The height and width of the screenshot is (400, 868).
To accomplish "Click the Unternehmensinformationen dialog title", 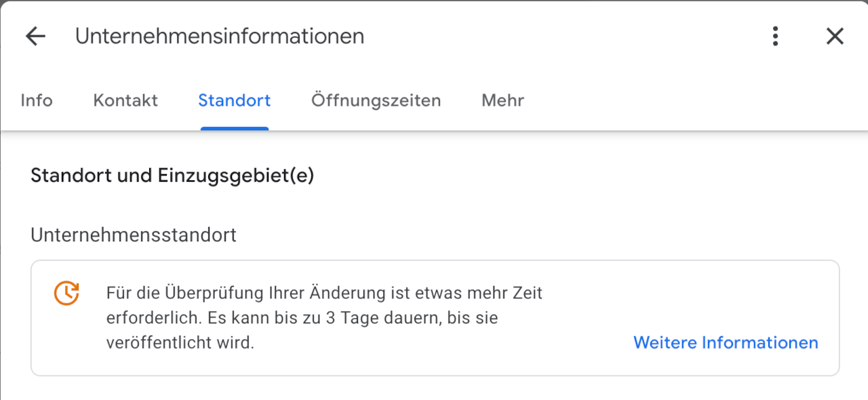I will pyautogui.click(x=219, y=36).
